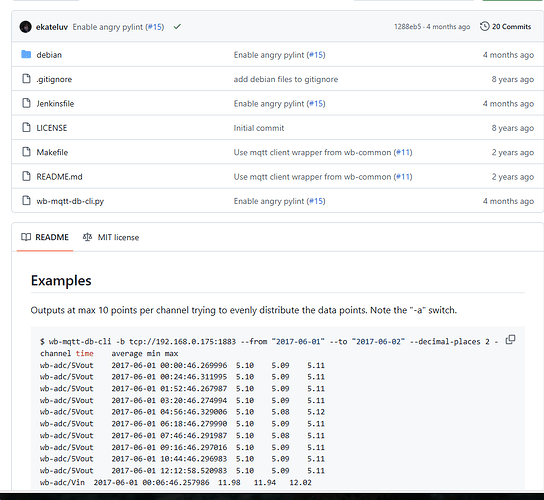This screenshot has width=544, height=500.
Task: Click '8 years ago' in .gitignore row
Action: click(513, 79)
